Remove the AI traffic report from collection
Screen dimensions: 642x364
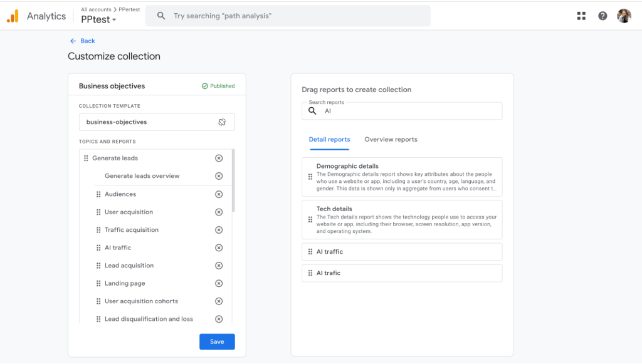click(x=219, y=248)
